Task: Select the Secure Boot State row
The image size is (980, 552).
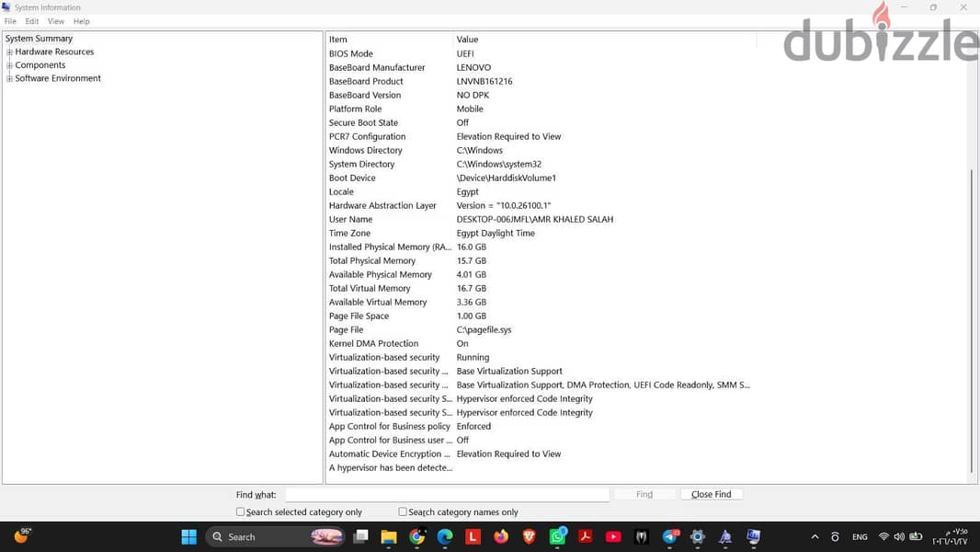Action: [x=541, y=122]
